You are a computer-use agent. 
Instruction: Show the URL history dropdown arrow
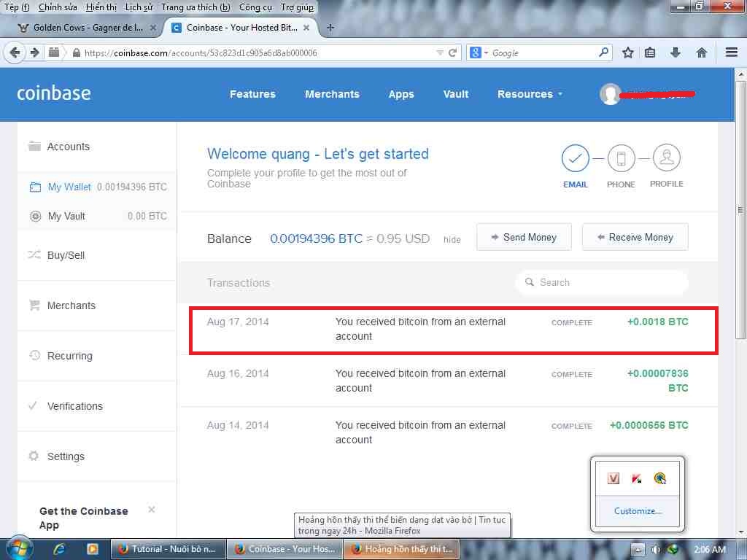(439, 52)
